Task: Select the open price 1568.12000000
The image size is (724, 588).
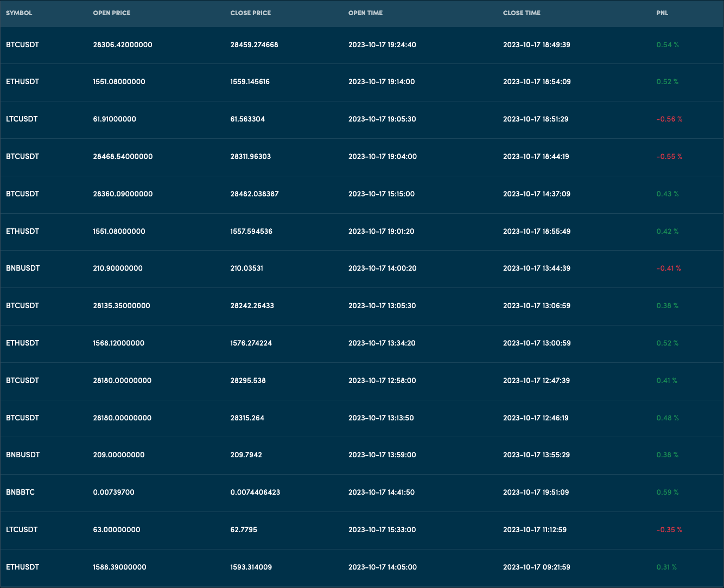Action: pyautogui.click(x=119, y=343)
